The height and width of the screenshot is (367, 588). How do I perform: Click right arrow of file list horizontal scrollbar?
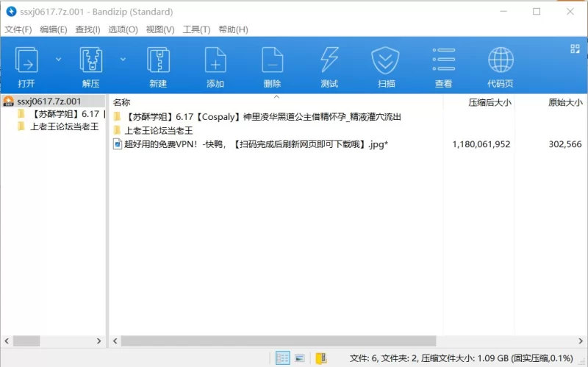point(581,341)
